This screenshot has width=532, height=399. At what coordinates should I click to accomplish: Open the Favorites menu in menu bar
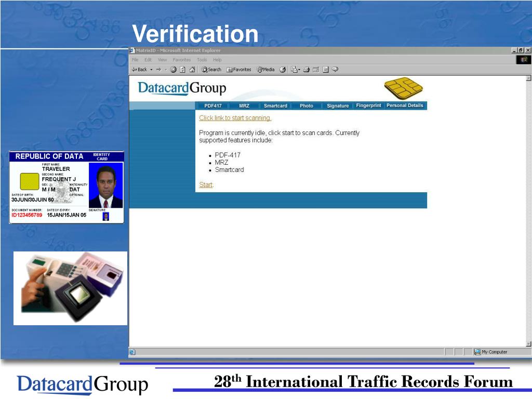coord(181,60)
